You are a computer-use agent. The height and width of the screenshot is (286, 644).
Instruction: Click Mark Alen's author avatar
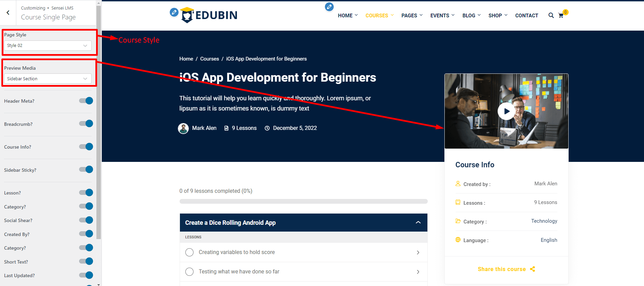coord(183,128)
